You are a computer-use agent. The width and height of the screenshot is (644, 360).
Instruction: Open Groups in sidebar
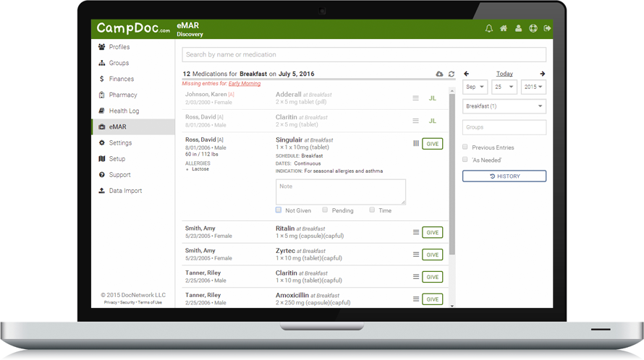point(133,63)
